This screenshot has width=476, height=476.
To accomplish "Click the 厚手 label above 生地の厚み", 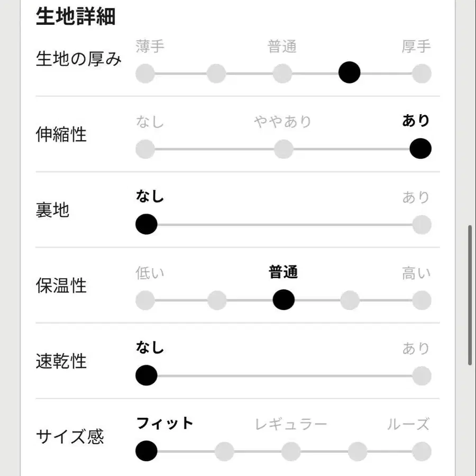I will point(416,47).
